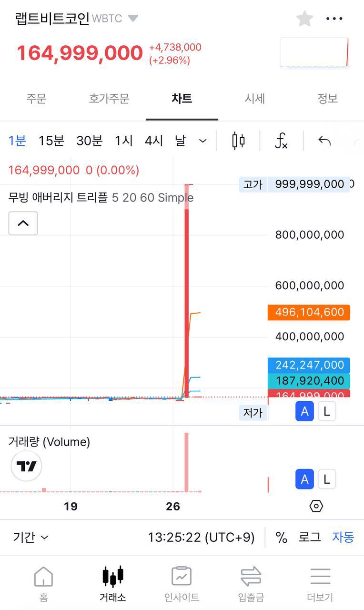Select the 30분 chart interval
364x610 pixels.
tap(90, 141)
